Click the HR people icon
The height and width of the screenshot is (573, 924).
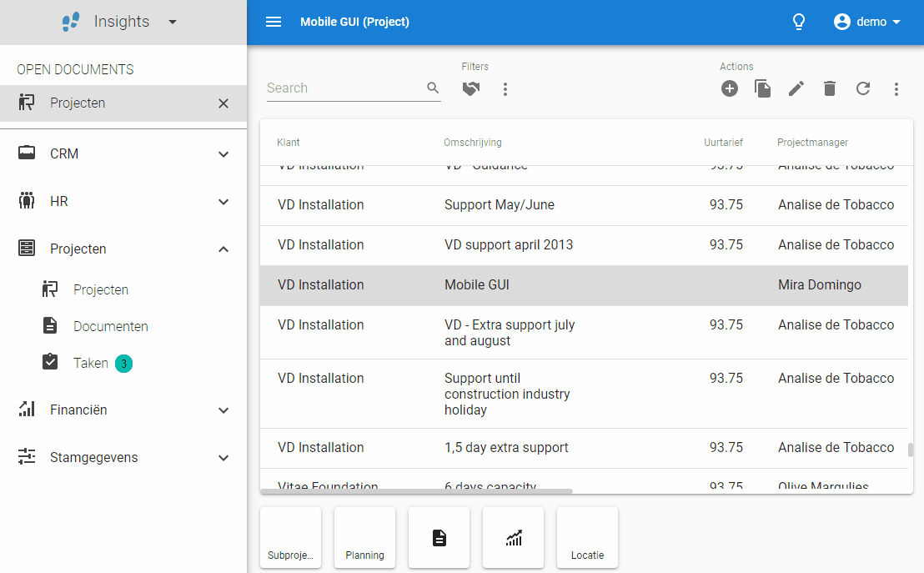(27, 200)
